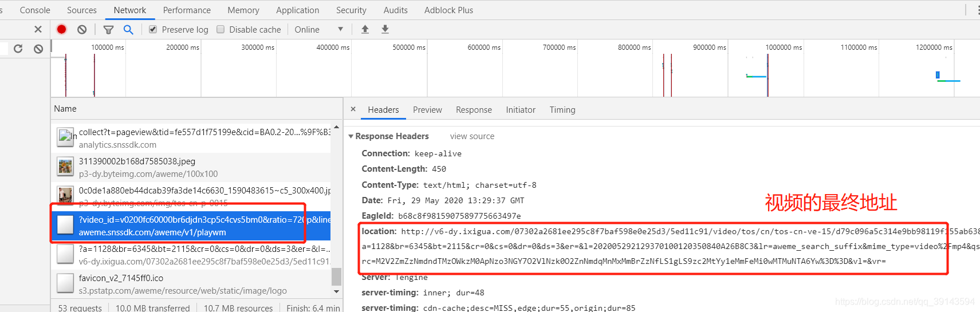Enable the Disable cache checkbox
980x312 pixels.
(x=221, y=29)
